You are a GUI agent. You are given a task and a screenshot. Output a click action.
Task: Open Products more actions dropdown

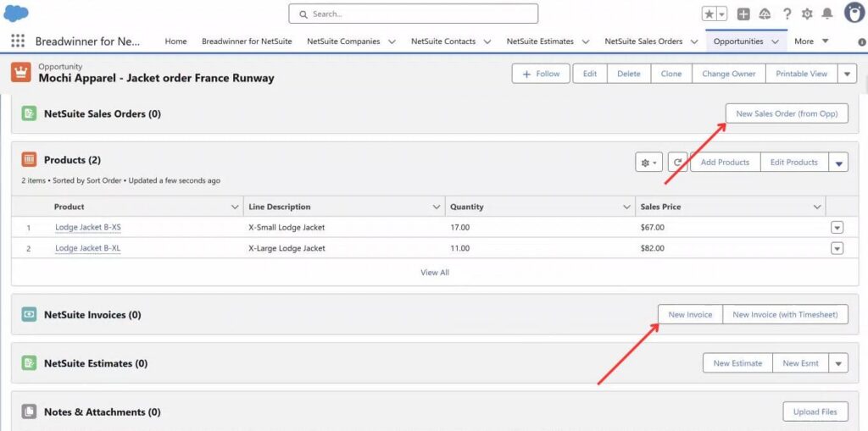click(x=838, y=163)
